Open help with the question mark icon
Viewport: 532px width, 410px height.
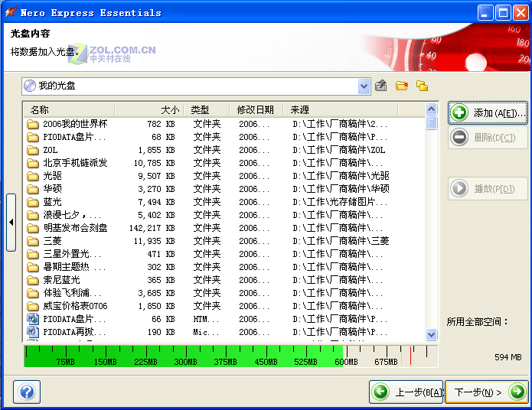pyautogui.click(x=27, y=392)
